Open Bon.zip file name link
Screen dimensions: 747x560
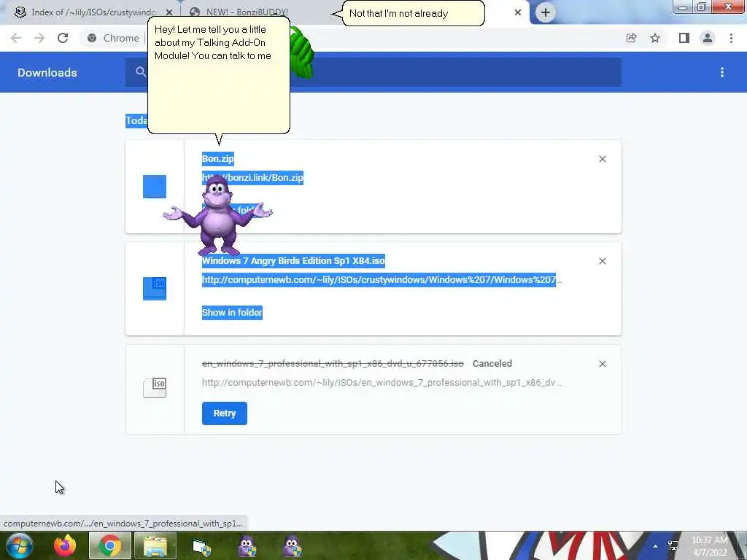pos(217,159)
